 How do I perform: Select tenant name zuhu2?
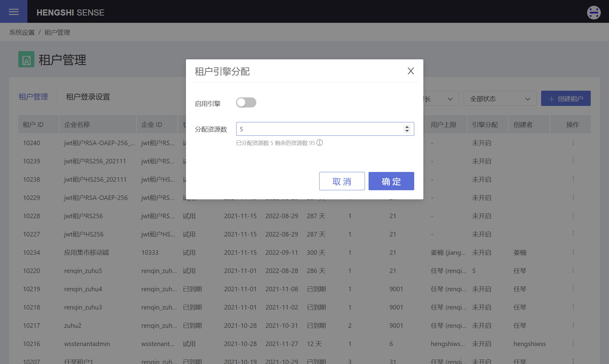tap(73, 325)
